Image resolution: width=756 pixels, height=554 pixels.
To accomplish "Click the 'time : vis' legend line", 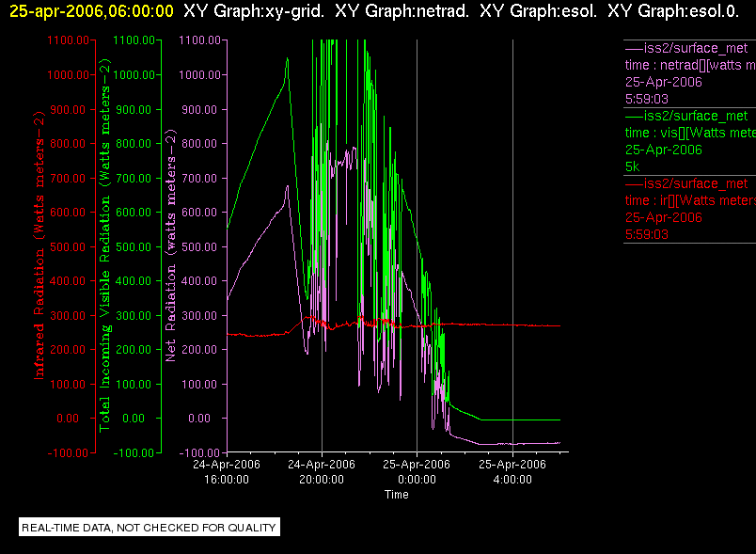I will pos(690,133).
